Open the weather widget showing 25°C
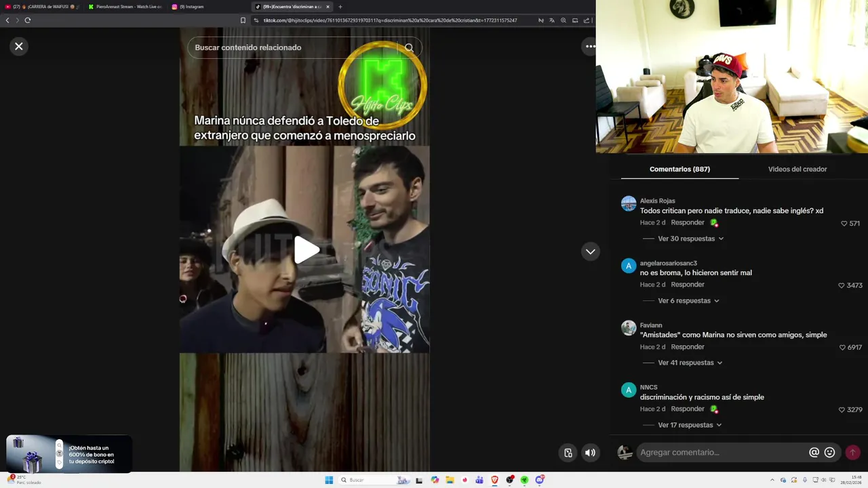This screenshot has height=488, width=868. [x=24, y=480]
